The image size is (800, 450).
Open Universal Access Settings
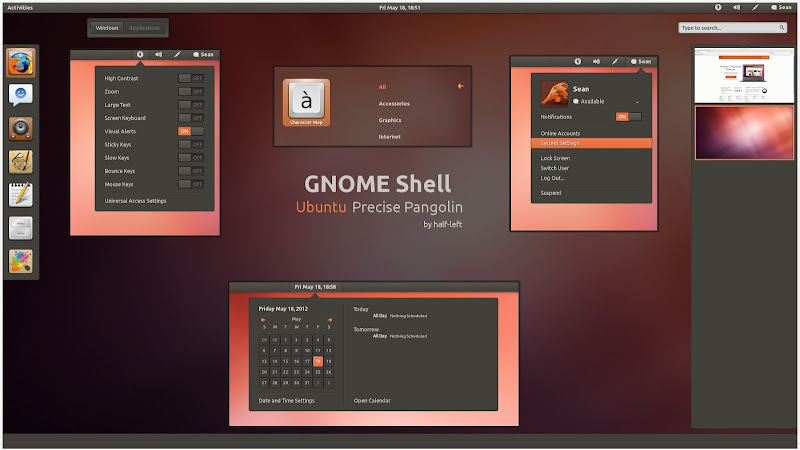[135, 201]
